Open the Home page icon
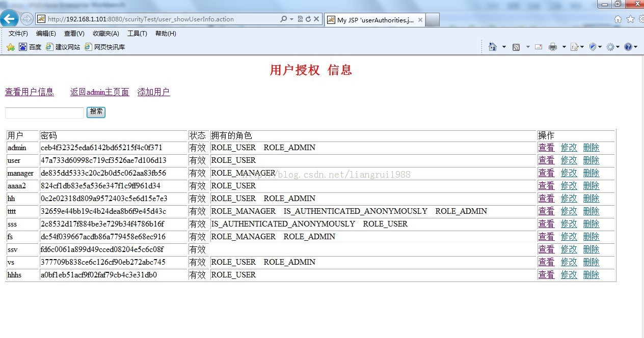 [492, 47]
